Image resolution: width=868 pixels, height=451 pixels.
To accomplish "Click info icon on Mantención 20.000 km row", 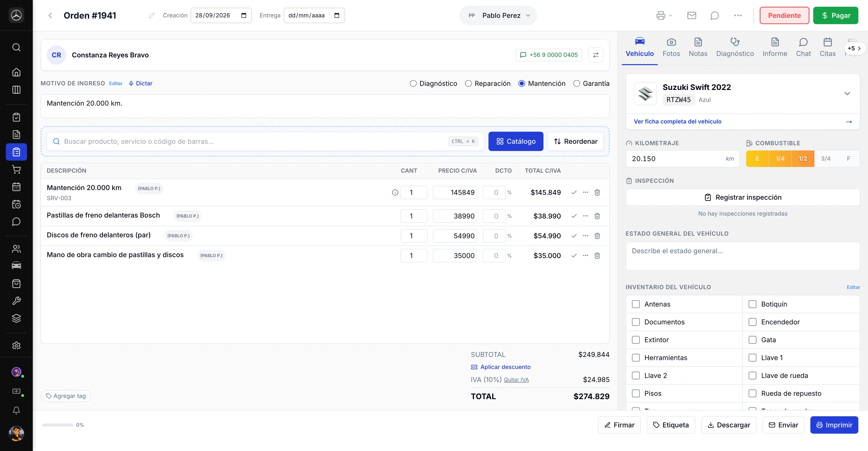I will tap(395, 192).
